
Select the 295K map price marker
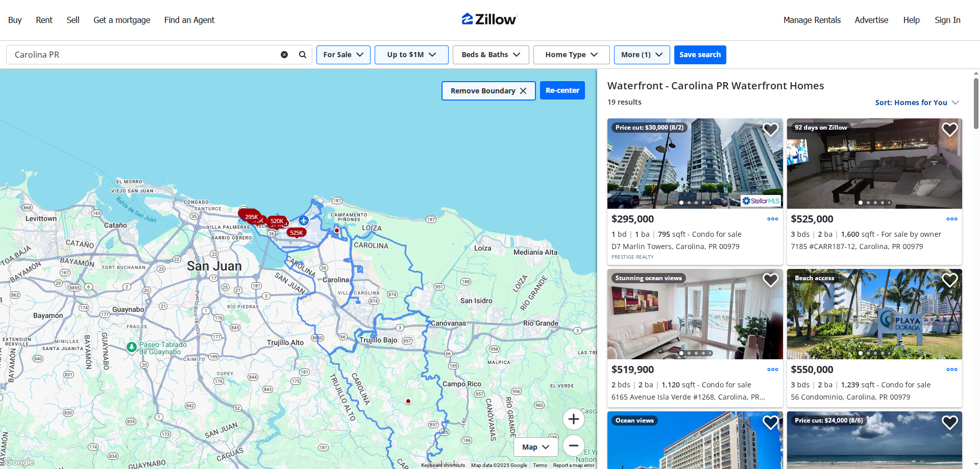click(x=251, y=217)
